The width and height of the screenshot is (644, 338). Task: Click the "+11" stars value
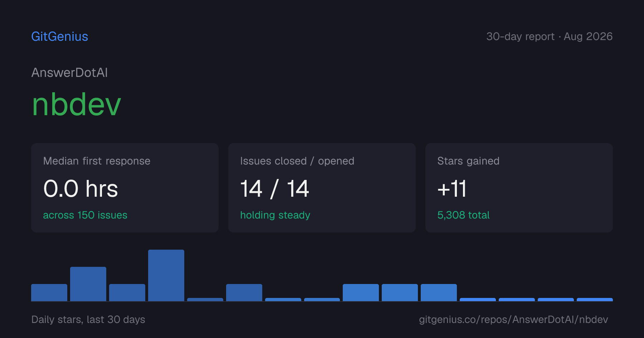[x=452, y=188]
